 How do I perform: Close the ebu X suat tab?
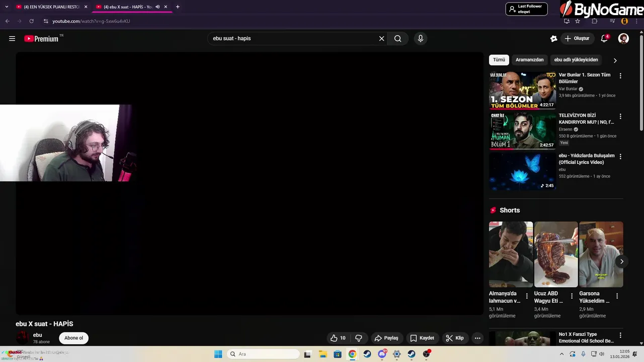166,7
